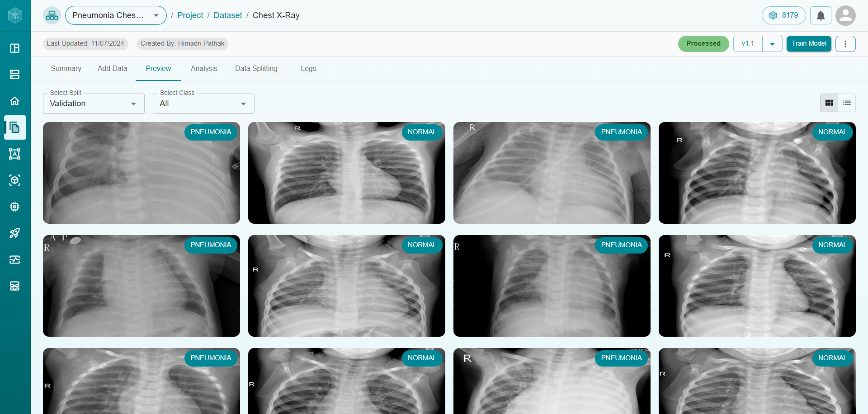Open the three-dot more options menu
Screen dimensions: 868x414
845,44
